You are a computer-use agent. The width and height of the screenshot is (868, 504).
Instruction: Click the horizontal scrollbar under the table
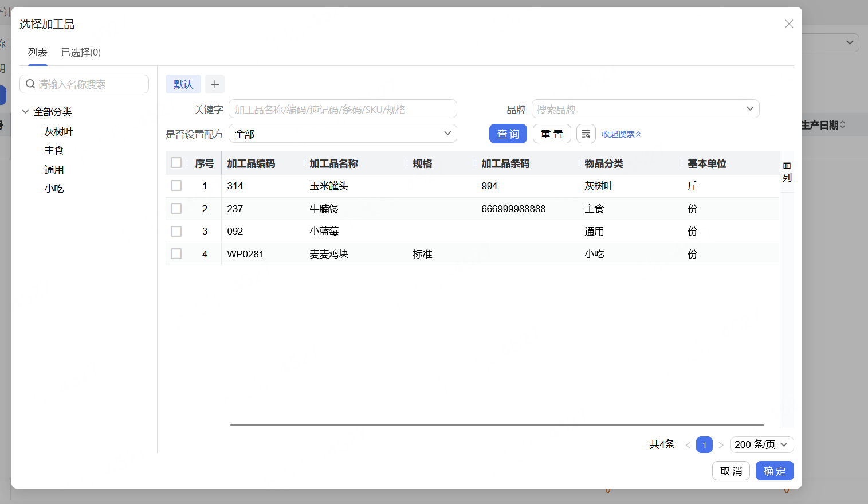click(x=497, y=425)
